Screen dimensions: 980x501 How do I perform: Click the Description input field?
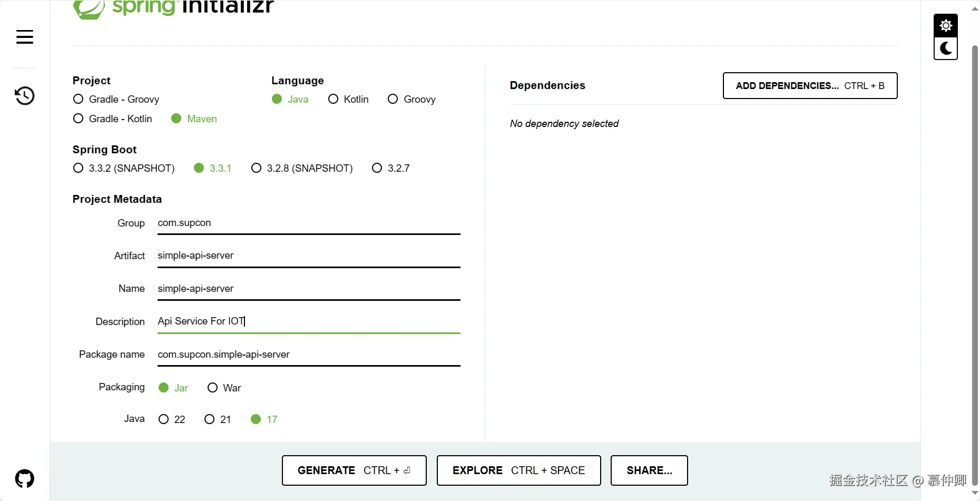[x=309, y=322]
